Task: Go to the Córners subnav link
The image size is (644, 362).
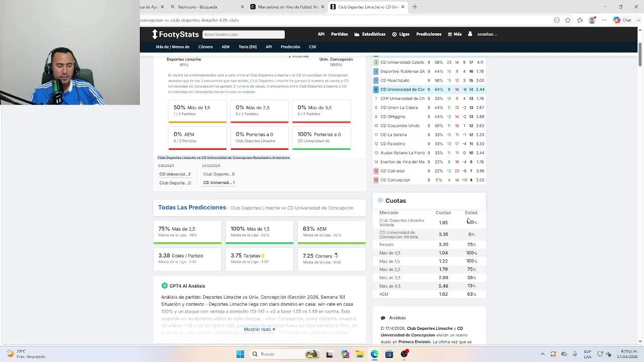Action: click(x=205, y=47)
